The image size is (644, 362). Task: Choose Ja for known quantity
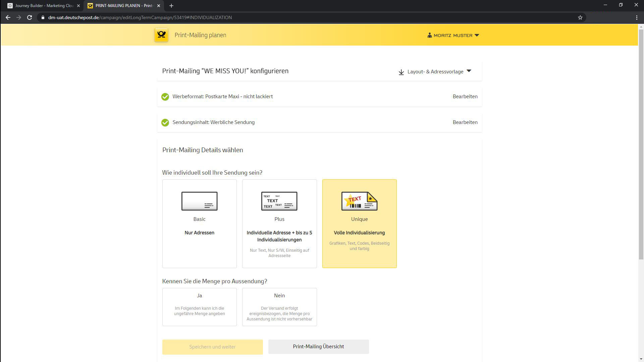point(199,307)
